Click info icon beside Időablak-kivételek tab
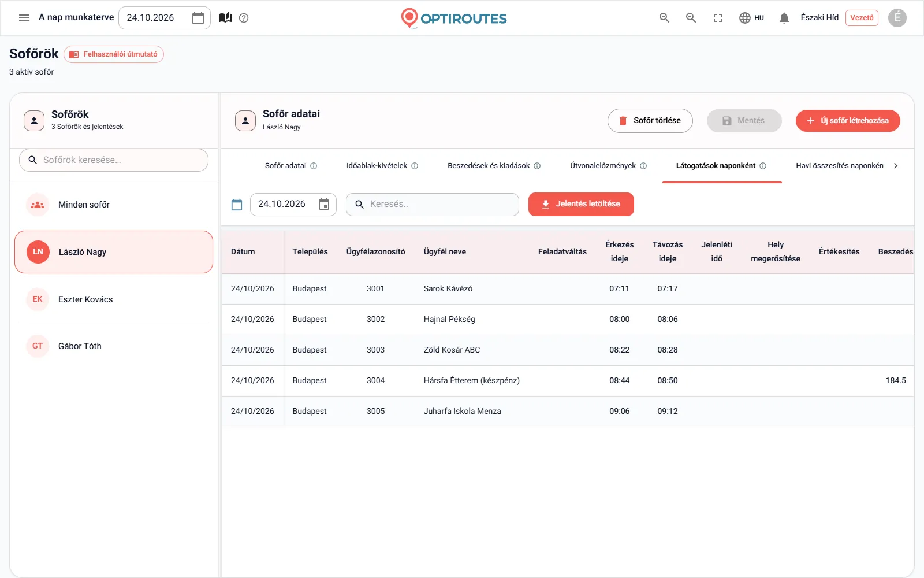The height and width of the screenshot is (578, 924). [x=415, y=166]
